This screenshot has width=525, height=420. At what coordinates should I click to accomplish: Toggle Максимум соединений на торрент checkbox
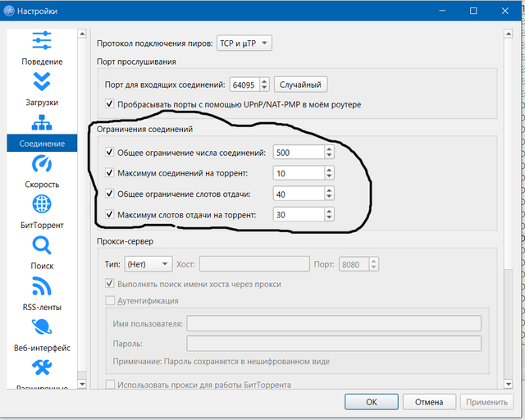[109, 173]
